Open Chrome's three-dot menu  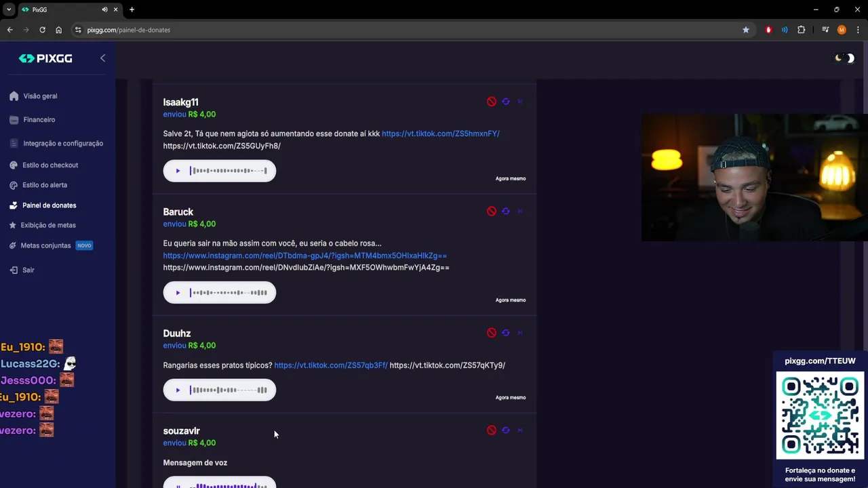858,30
